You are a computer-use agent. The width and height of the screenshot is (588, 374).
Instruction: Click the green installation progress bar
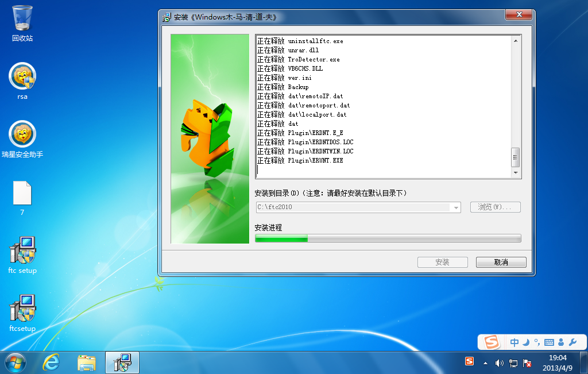(x=388, y=238)
